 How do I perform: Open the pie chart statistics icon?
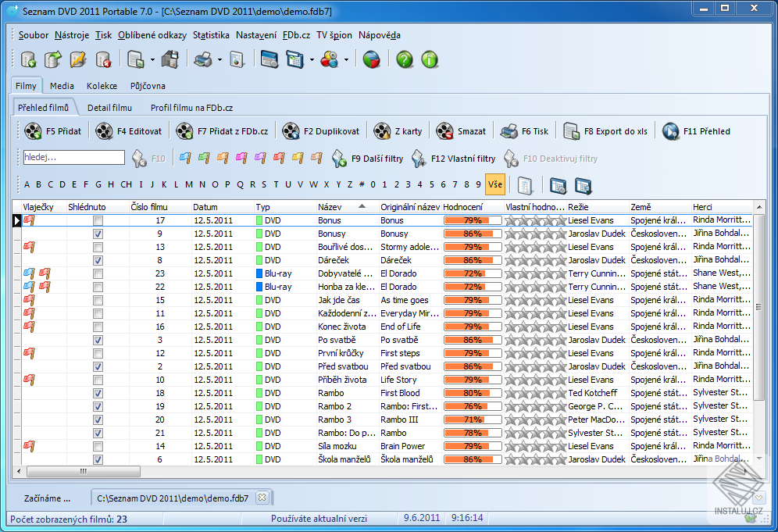tap(371, 60)
